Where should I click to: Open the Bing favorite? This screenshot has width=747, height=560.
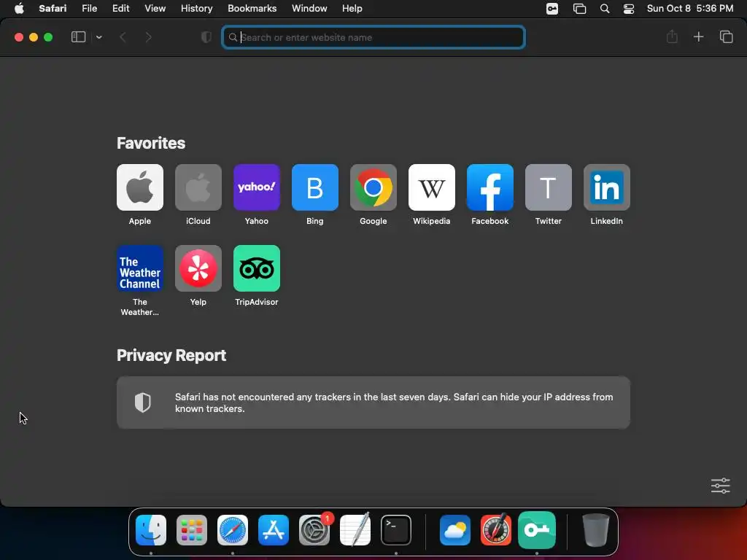[x=315, y=187]
